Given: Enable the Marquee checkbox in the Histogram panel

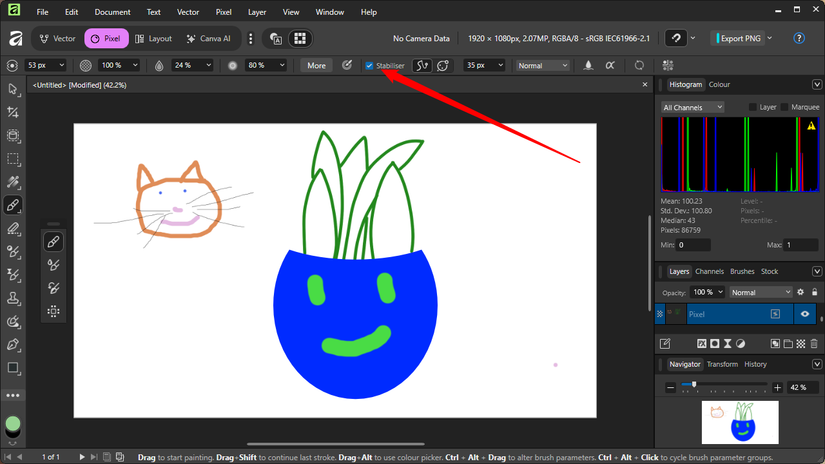Looking at the screenshot, I should [785, 107].
